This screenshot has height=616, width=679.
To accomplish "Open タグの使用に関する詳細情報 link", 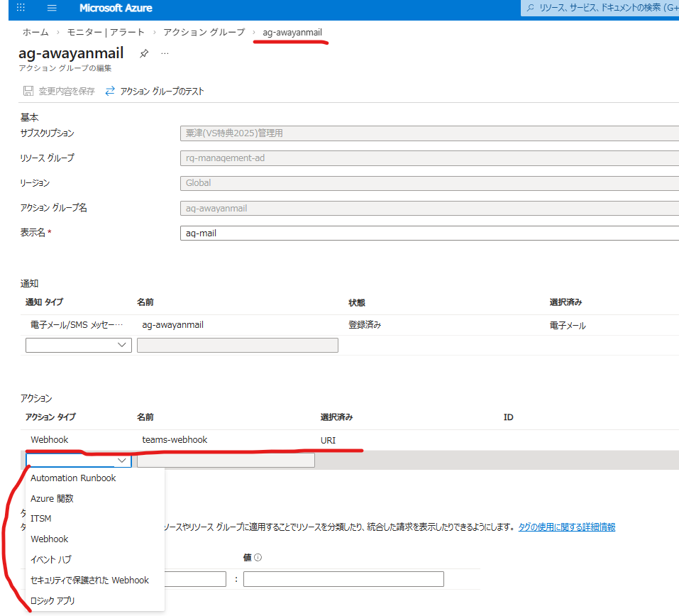I will [x=567, y=527].
